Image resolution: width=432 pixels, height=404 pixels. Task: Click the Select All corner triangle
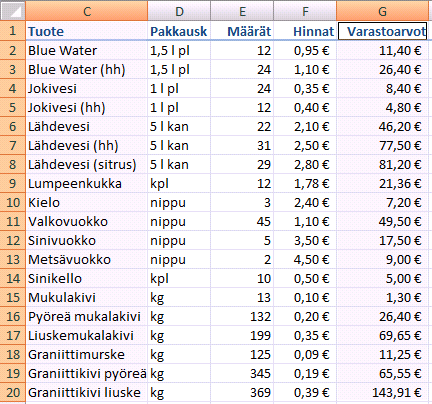tap(13, 11)
